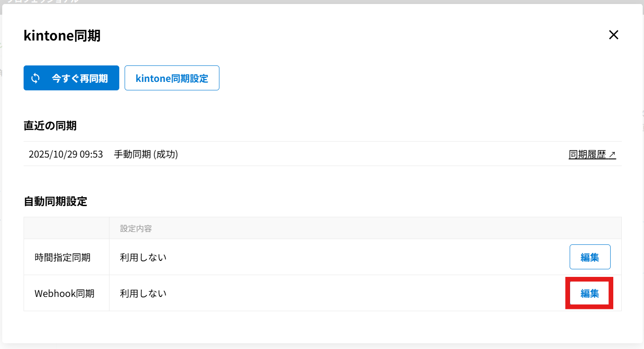Click the empty first table header cell
Viewport: 644px width, 349px height.
tap(66, 228)
